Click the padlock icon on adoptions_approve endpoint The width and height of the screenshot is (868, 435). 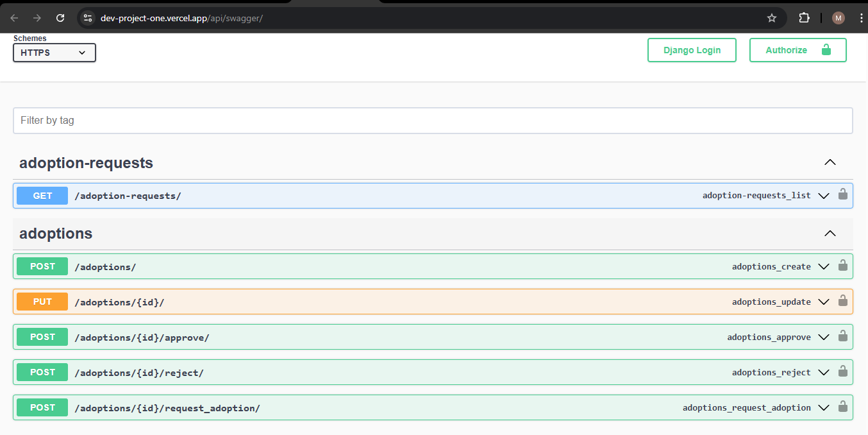point(842,337)
